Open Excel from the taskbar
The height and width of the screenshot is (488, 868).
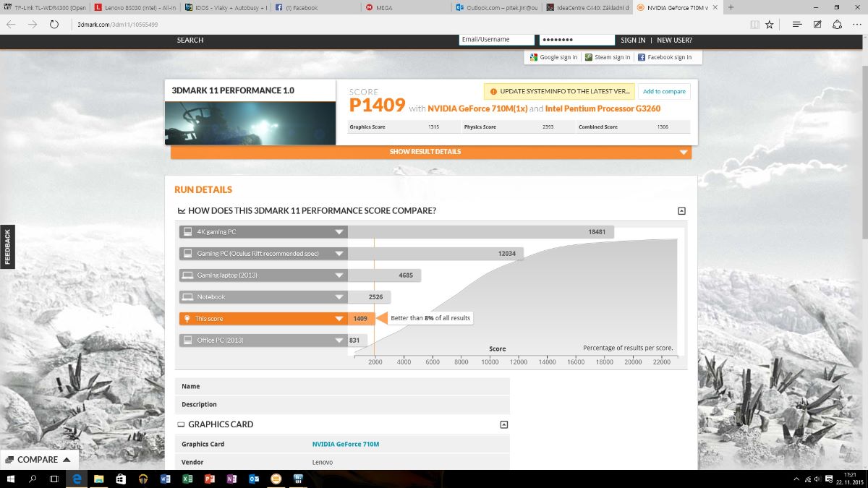coord(187,479)
